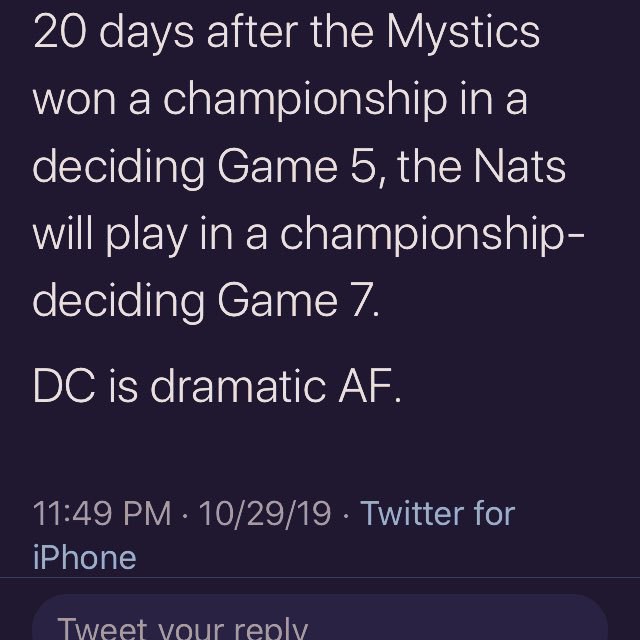
Task: Click the 10/29/19 date
Action: [264, 513]
